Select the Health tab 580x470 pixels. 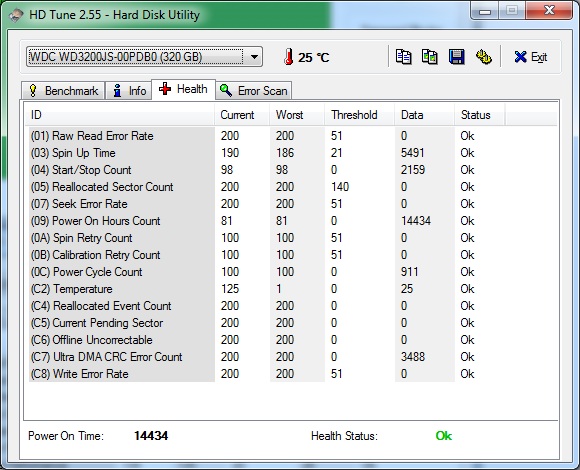click(183, 89)
